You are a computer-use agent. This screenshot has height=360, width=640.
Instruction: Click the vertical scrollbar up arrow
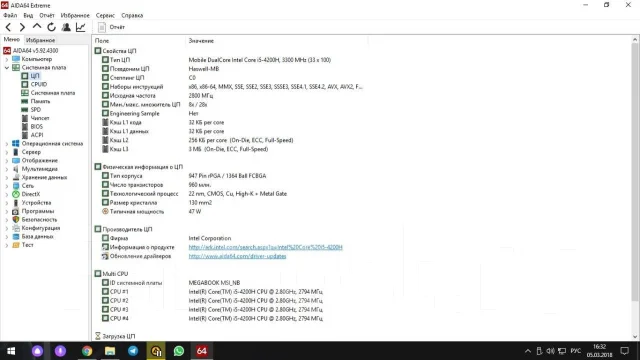click(x=635, y=40)
